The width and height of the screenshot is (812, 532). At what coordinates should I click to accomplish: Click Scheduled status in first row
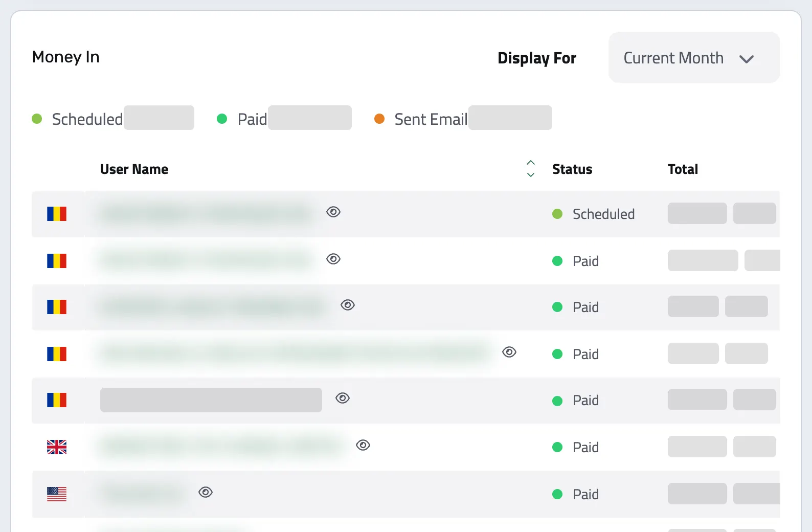[603, 214]
